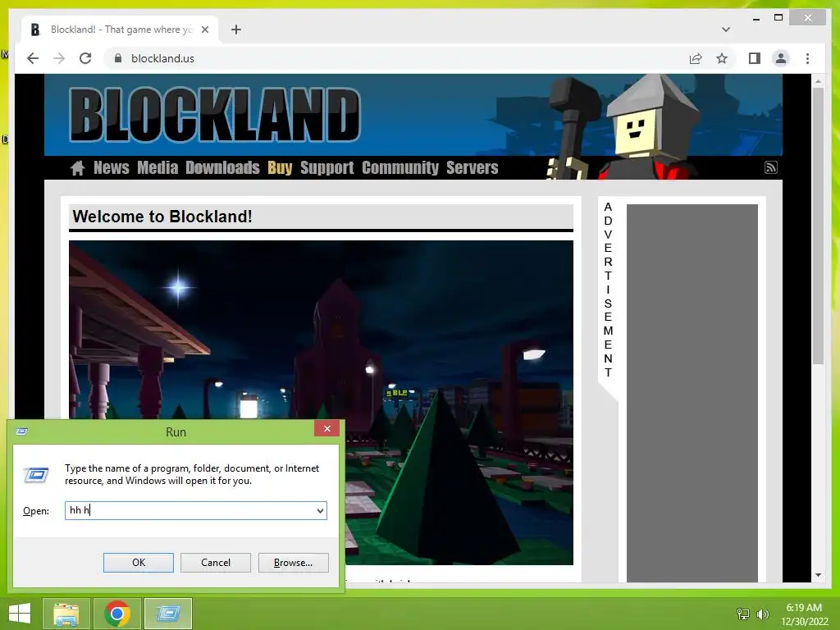This screenshot has height=630, width=840.
Task: Click Chrome's forward navigation arrow
Action: point(59,58)
